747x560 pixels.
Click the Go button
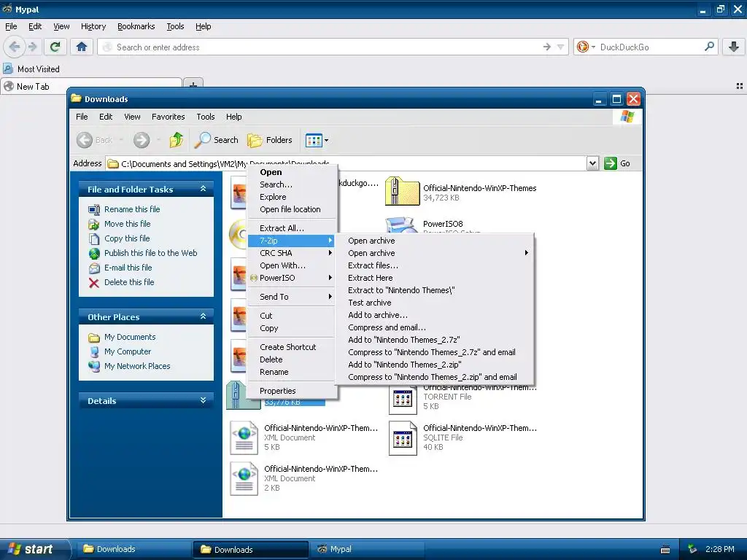pos(617,163)
